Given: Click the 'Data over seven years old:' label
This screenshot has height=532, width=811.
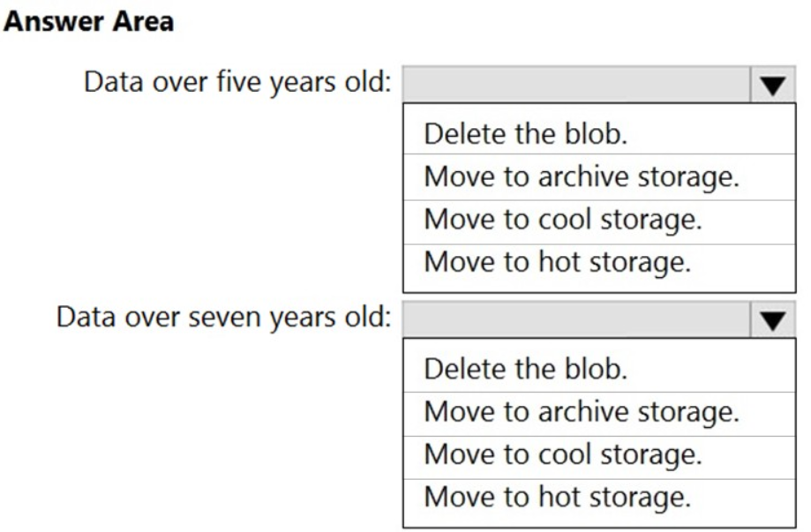Looking at the screenshot, I should tap(224, 316).
